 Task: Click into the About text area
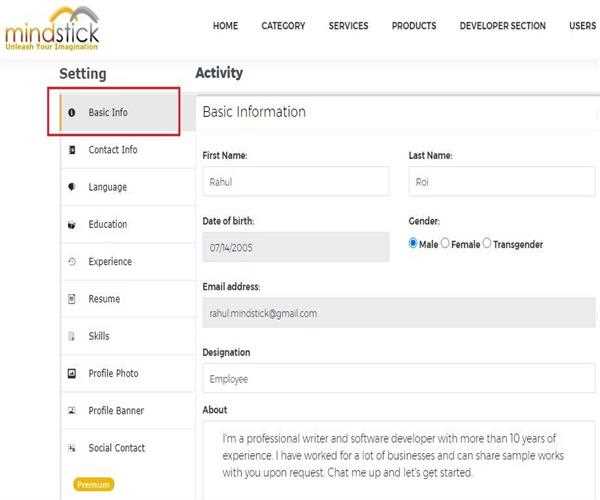coord(398,460)
